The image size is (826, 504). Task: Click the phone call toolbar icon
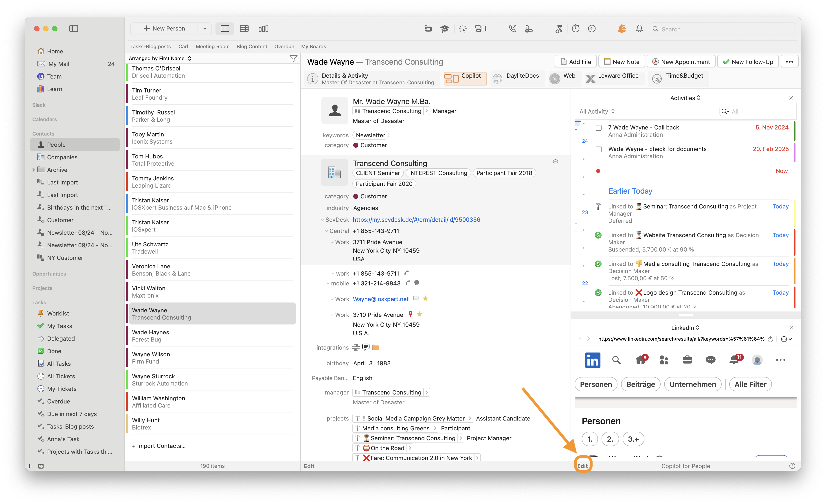(x=512, y=29)
